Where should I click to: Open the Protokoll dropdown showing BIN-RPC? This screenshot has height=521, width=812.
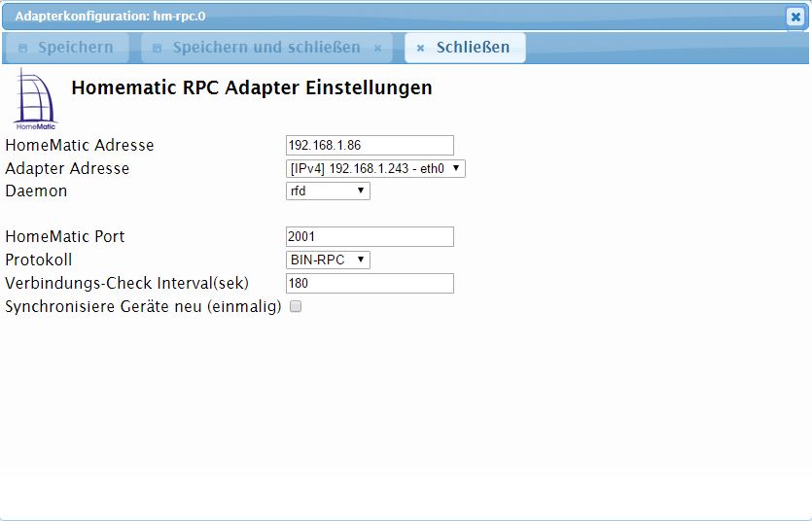pos(328,260)
